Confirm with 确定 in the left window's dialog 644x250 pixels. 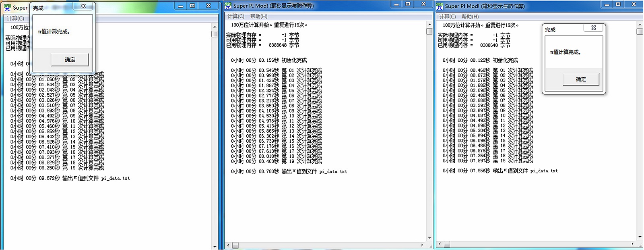(70, 60)
